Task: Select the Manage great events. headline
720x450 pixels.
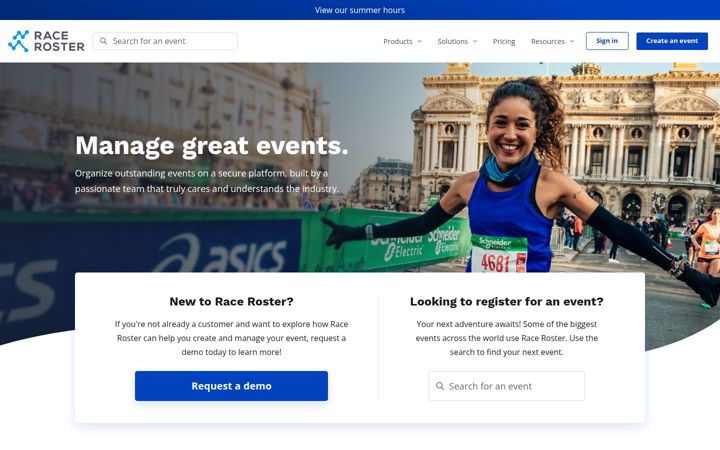Action: click(212, 146)
